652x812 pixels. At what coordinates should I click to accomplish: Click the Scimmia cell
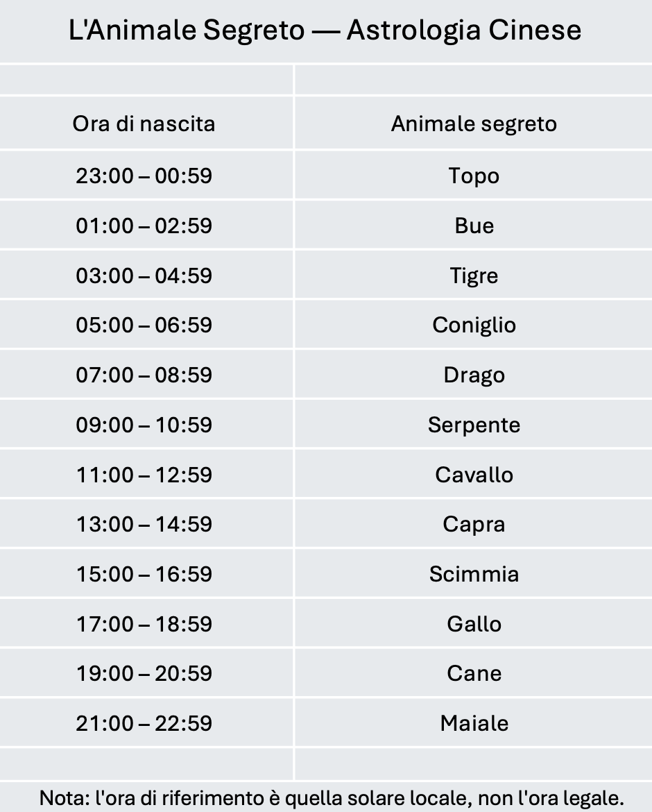coord(474,573)
